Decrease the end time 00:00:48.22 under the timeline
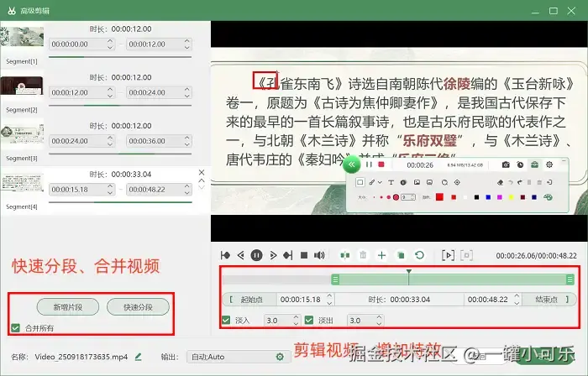The image size is (588, 376). [x=517, y=302]
